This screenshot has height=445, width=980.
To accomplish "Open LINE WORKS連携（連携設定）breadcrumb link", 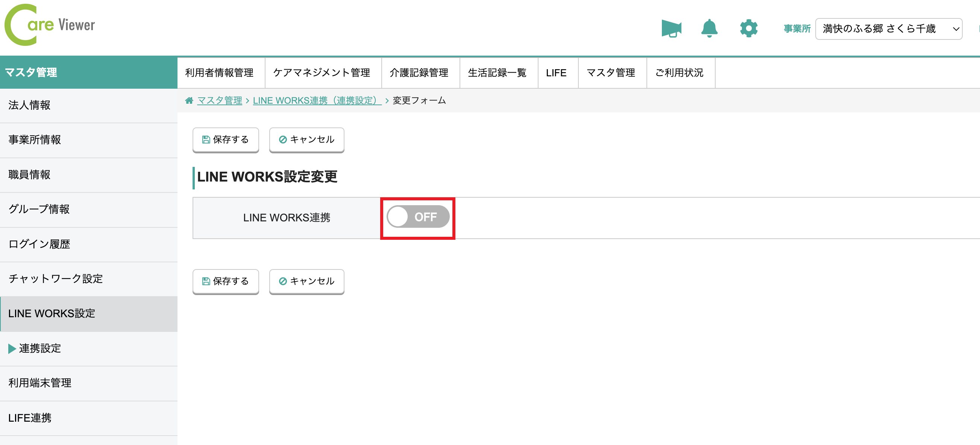I will click(x=316, y=100).
